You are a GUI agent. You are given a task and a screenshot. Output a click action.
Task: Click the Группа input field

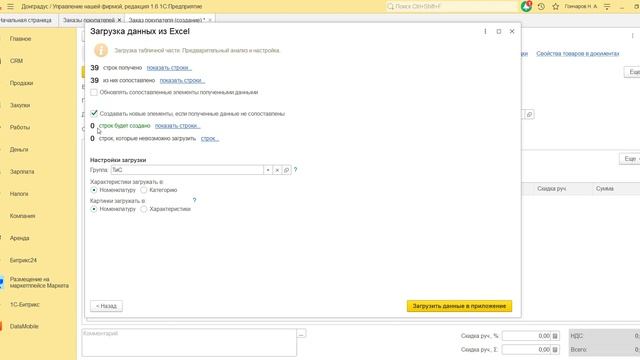click(x=187, y=170)
